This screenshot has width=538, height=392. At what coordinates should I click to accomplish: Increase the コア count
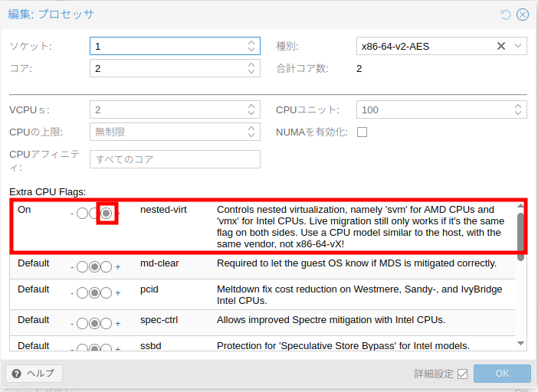[x=251, y=65]
